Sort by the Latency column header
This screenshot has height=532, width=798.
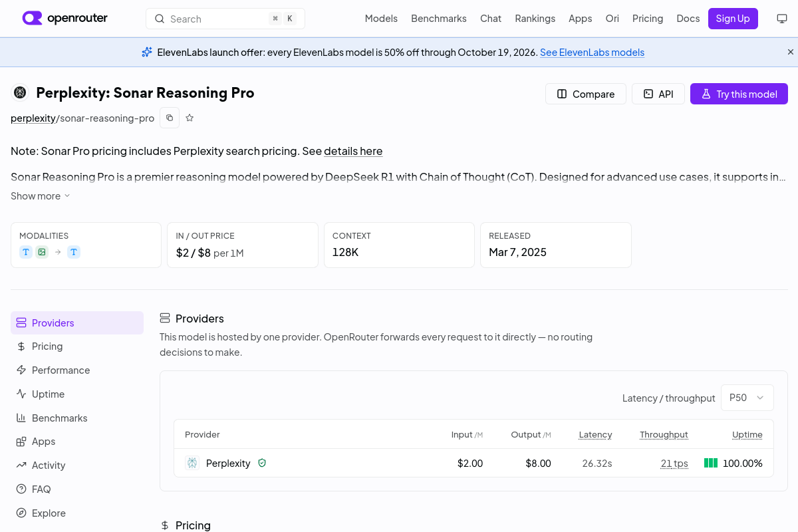(595, 434)
